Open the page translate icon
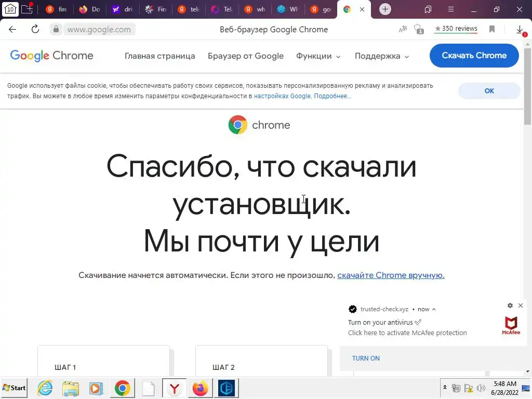 click(x=403, y=29)
